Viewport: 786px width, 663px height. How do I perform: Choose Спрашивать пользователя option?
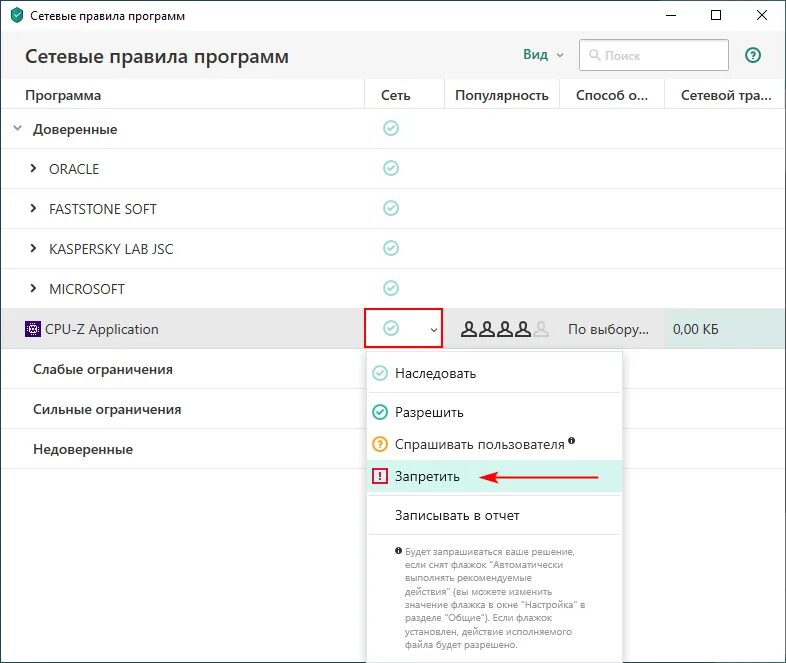[494, 444]
